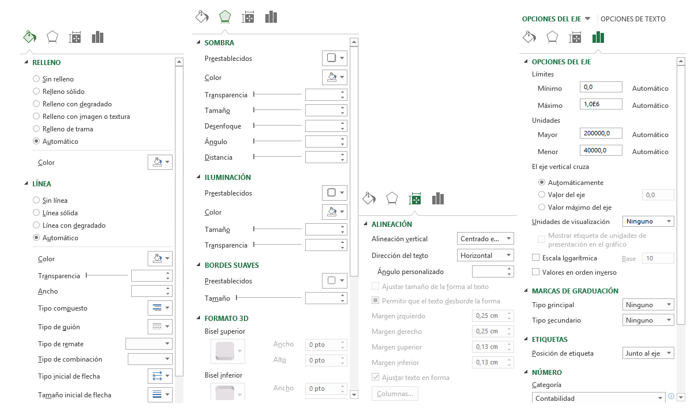The image size is (691, 412).
Task: Open Size and Properties icon under OPCIONES DEL EJE
Action: 575,38
